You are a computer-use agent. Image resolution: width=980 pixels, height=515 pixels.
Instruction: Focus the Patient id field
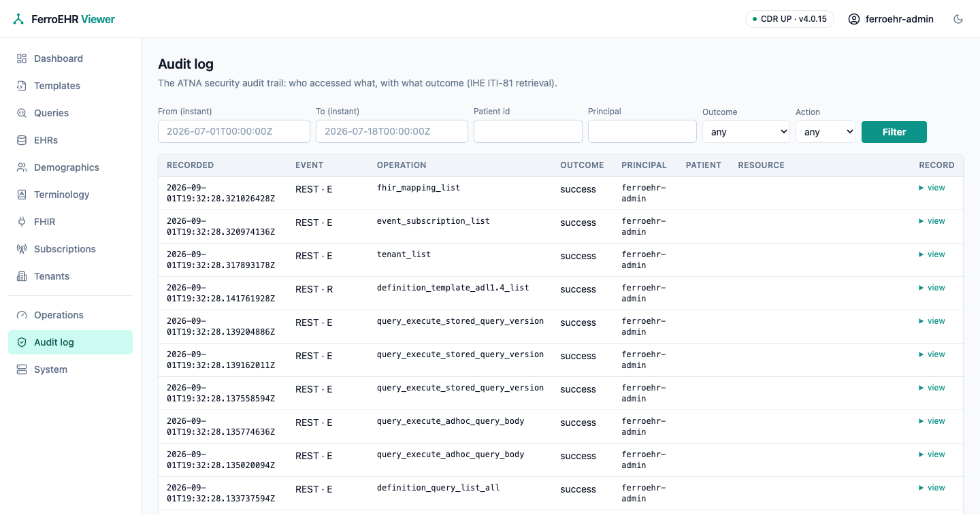[528, 131]
